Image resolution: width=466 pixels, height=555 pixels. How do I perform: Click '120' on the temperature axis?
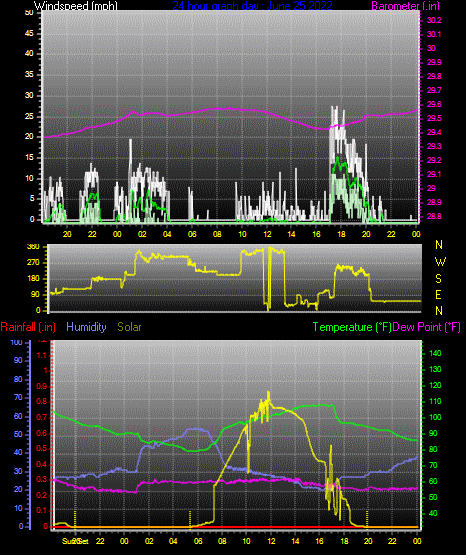tap(435, 385)
